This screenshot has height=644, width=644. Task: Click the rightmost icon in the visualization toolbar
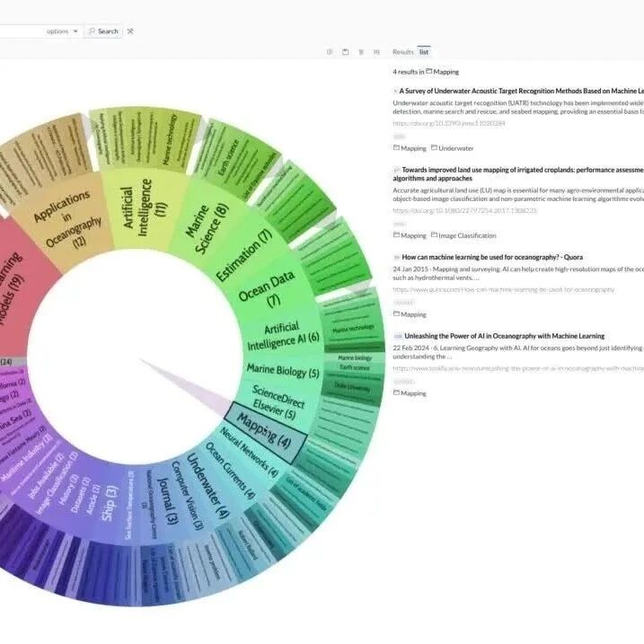[376, 52]
